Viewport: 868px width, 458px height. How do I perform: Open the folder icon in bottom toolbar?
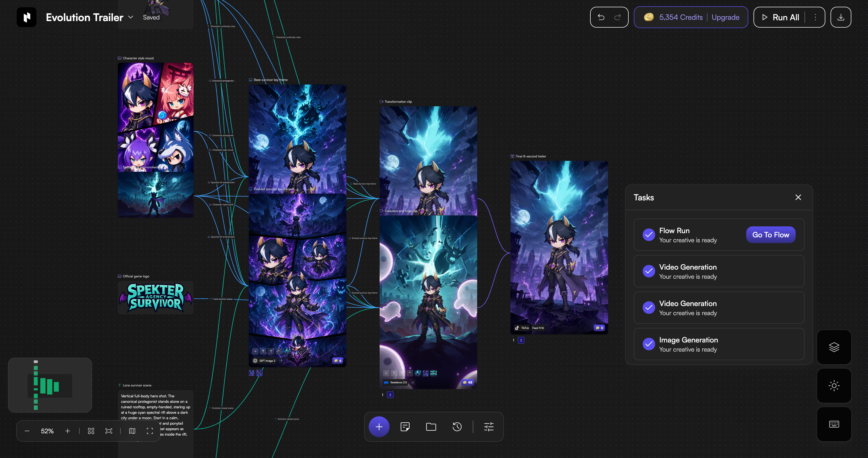431,427
